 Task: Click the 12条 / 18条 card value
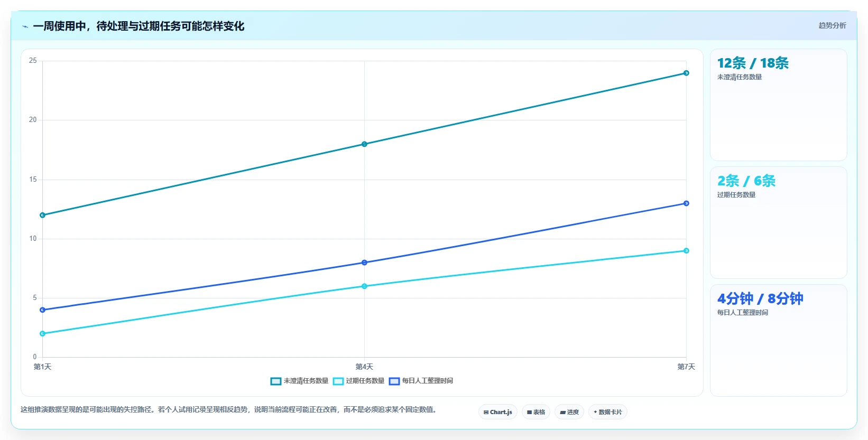click(x=753, y=63)
